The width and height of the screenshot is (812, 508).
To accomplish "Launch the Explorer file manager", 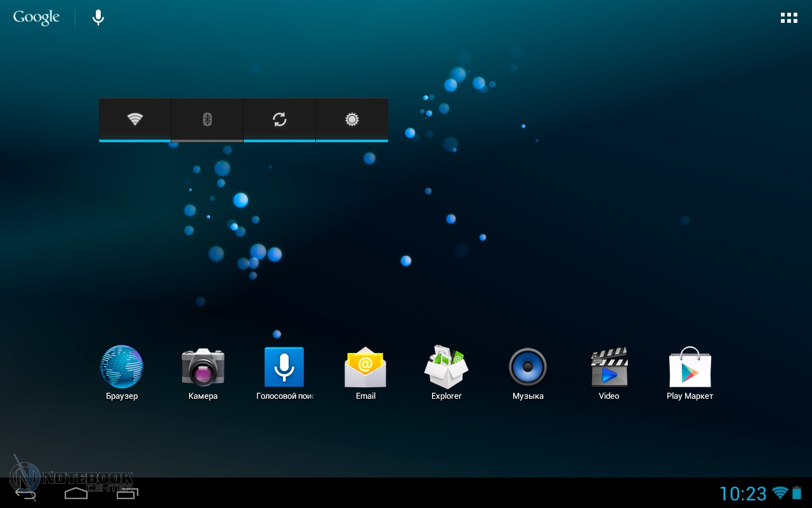I will pyautogui.click(x=447, y=367).
